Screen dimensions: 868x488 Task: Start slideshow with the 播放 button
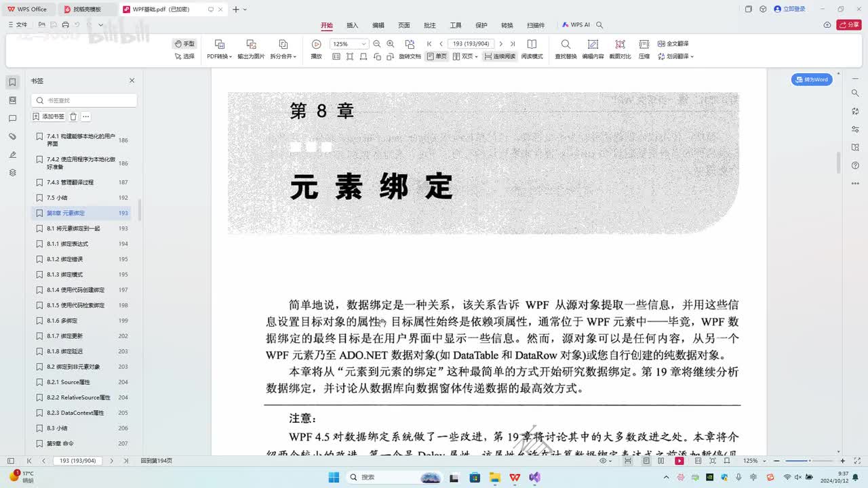316,49
